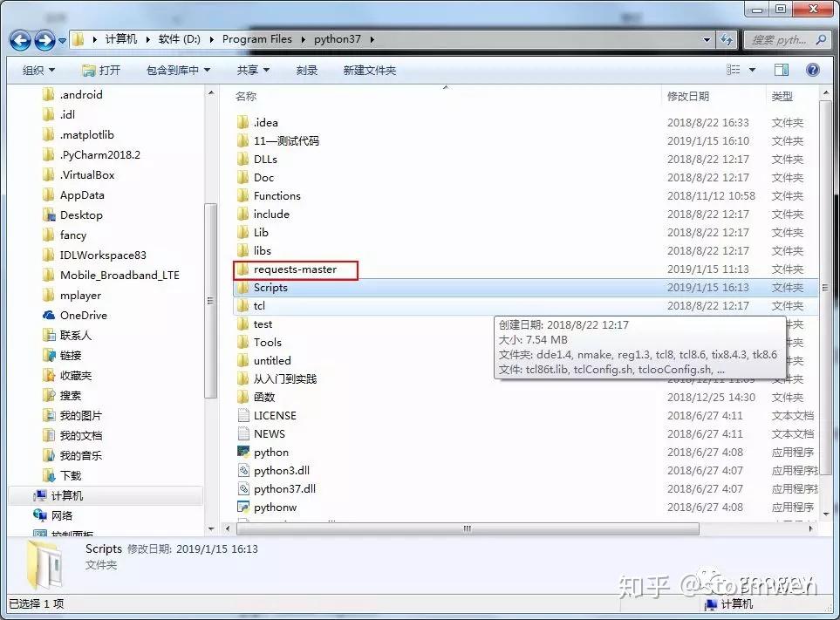The height and width of the screenshot is (620, 840).
Task: Click the horizontal scrollbar of file list
Action: click(468, 528)
